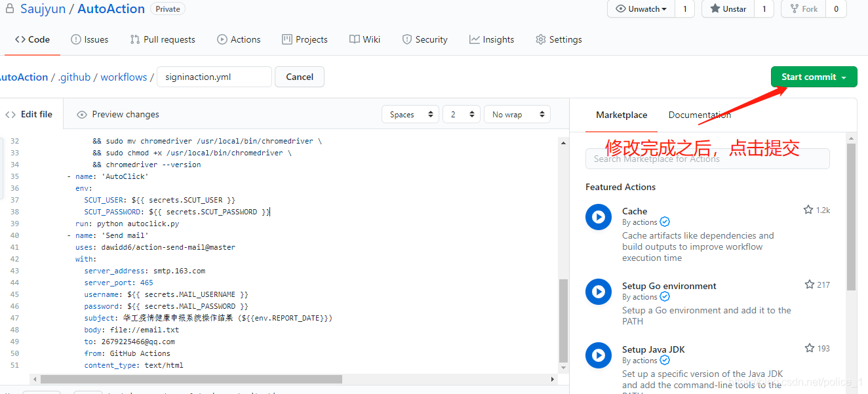This screenshot has width=868, height=394.
Task: Click the Unstar star icon
Action: [x=715, y=9]
